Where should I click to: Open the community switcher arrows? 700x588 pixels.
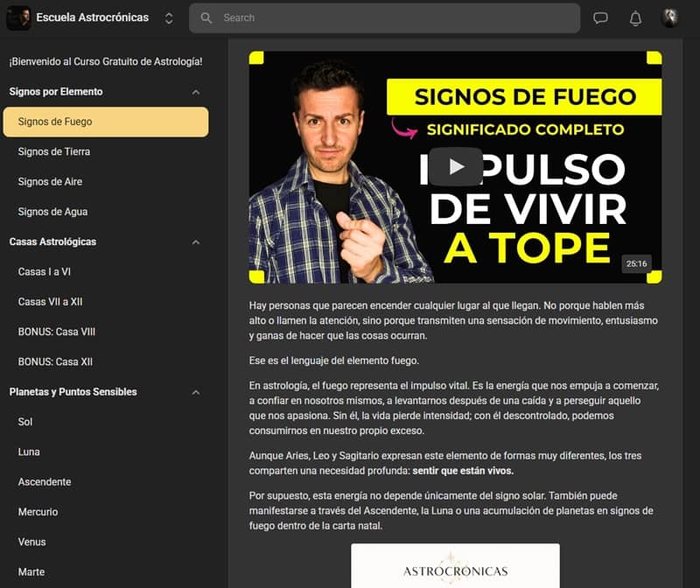(x=169, y=18)
